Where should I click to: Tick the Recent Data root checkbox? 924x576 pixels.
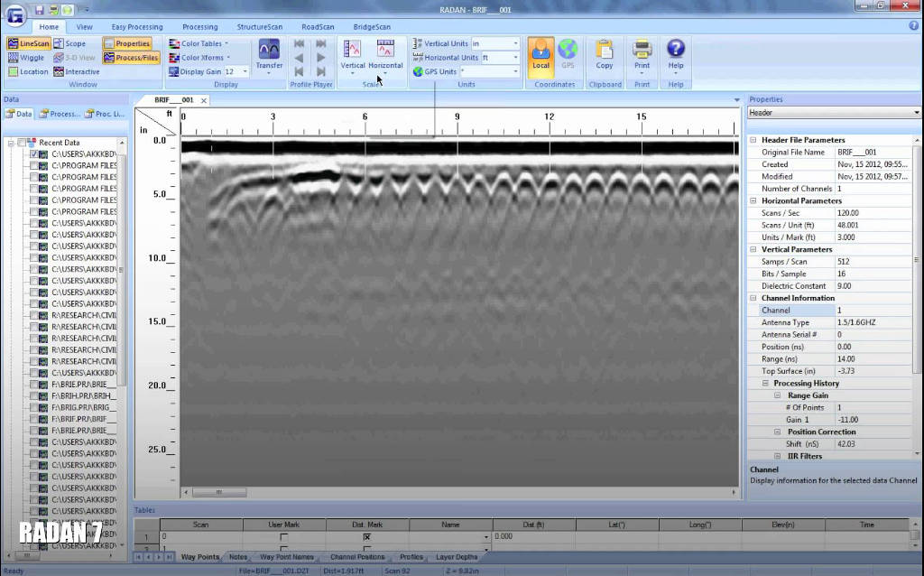tap(22, 143)
